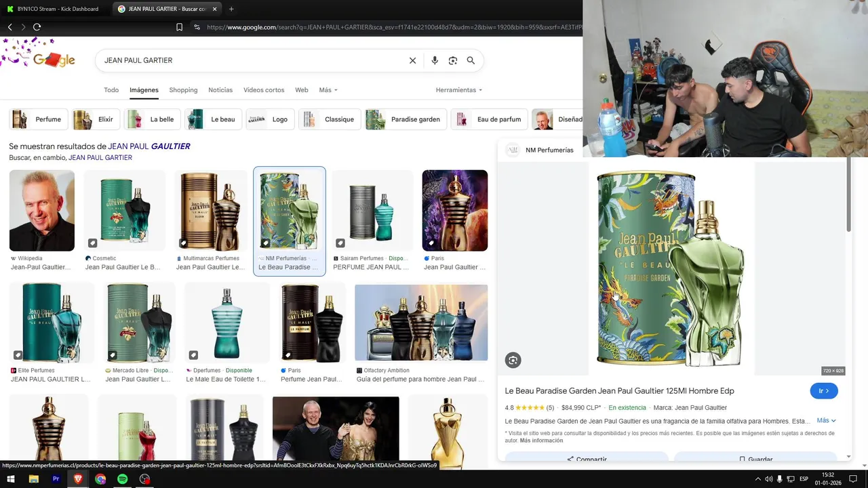Filter by the Paradise garden chip

406,119
